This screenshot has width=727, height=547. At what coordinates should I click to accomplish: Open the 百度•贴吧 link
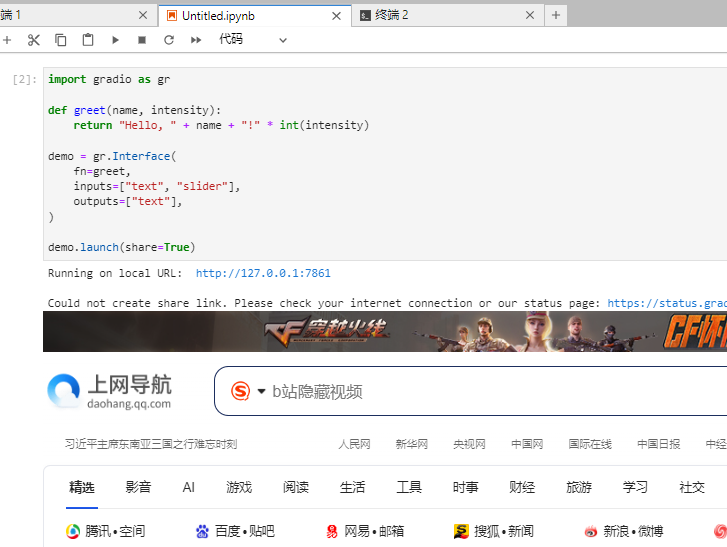(x=235, y=531)
